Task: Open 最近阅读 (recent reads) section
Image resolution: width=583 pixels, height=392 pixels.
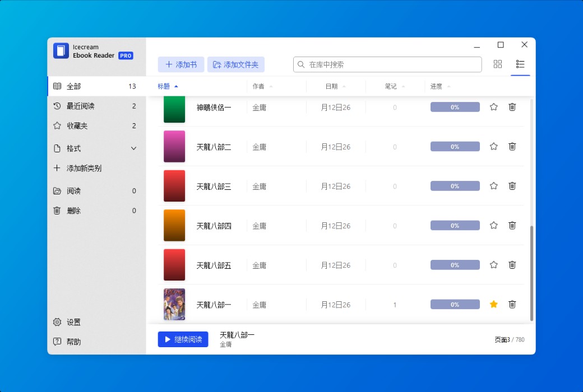Action: pos(73,106)
